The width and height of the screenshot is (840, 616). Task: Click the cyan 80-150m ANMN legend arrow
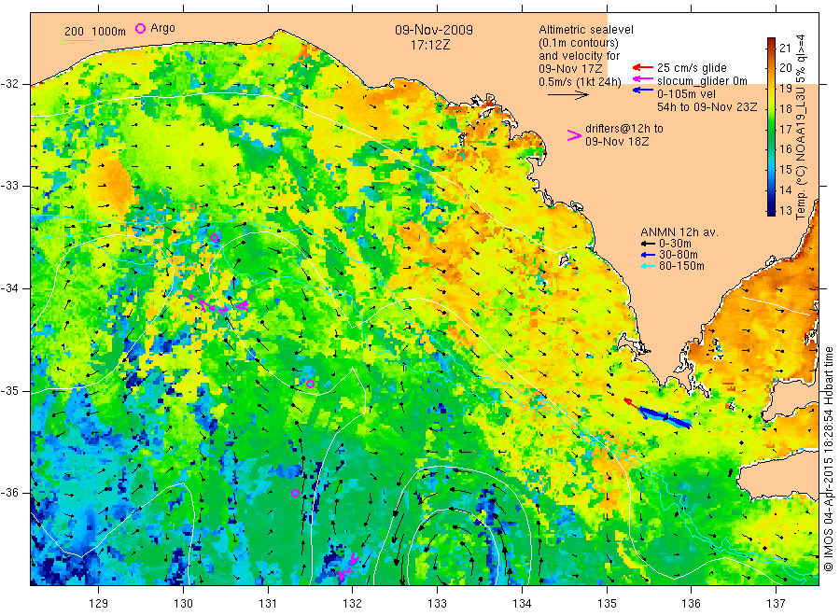(649, 266)
